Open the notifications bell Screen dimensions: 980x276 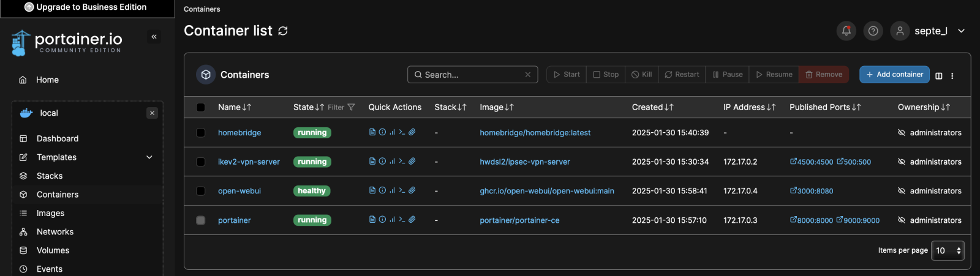click(846, 31)
